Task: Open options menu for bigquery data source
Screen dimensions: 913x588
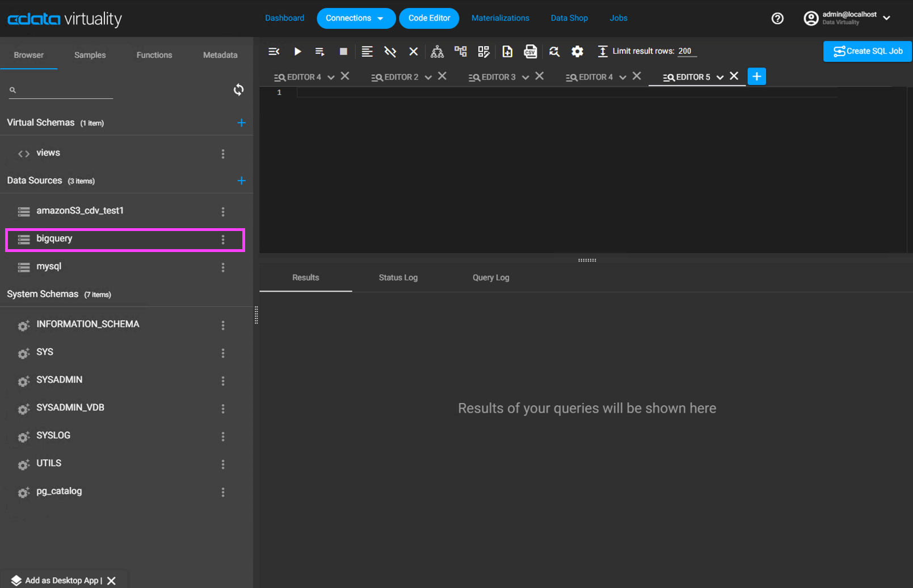Action: 223,240
